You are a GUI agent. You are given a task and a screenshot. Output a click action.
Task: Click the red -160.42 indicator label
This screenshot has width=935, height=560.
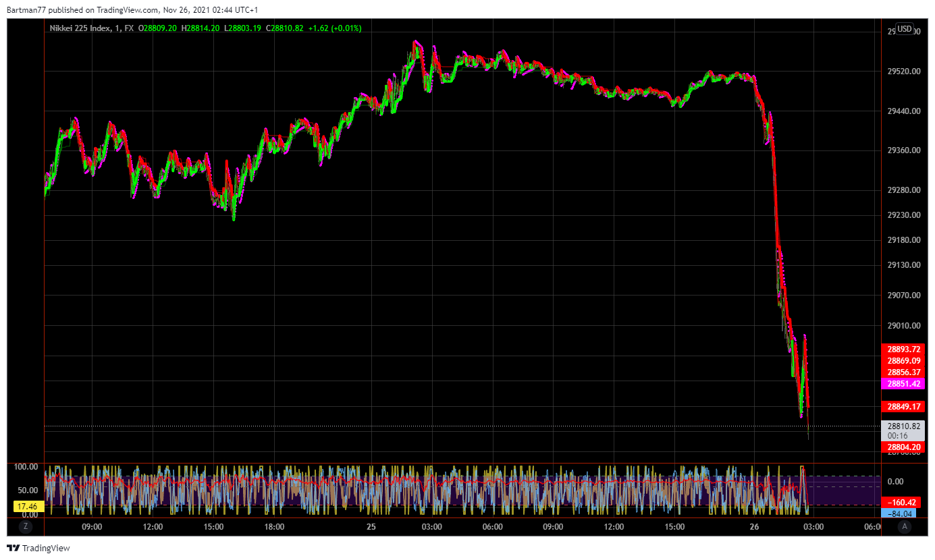(903, 502)
